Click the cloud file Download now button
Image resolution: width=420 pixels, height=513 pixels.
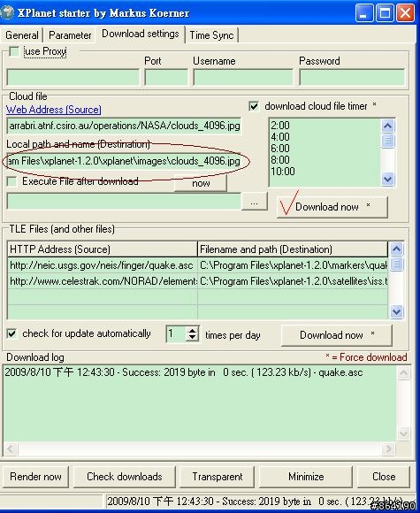332,207
